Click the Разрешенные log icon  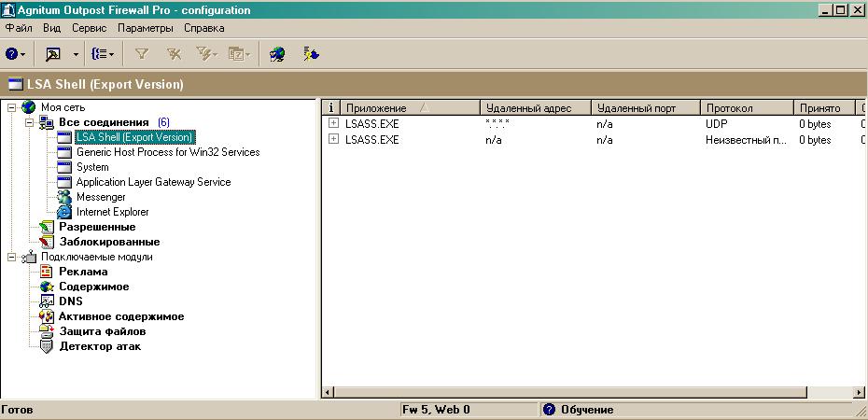47,227
